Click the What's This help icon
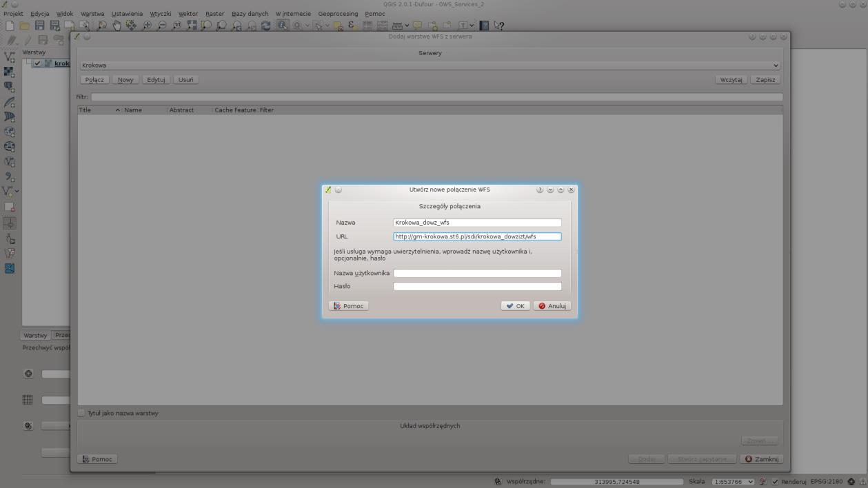868x488 pixels. coord(498,26)
